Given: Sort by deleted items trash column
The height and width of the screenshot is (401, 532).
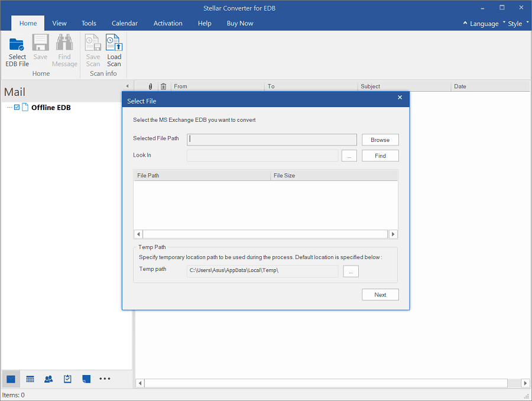Looking at the screenshot, I should [164, 86].
